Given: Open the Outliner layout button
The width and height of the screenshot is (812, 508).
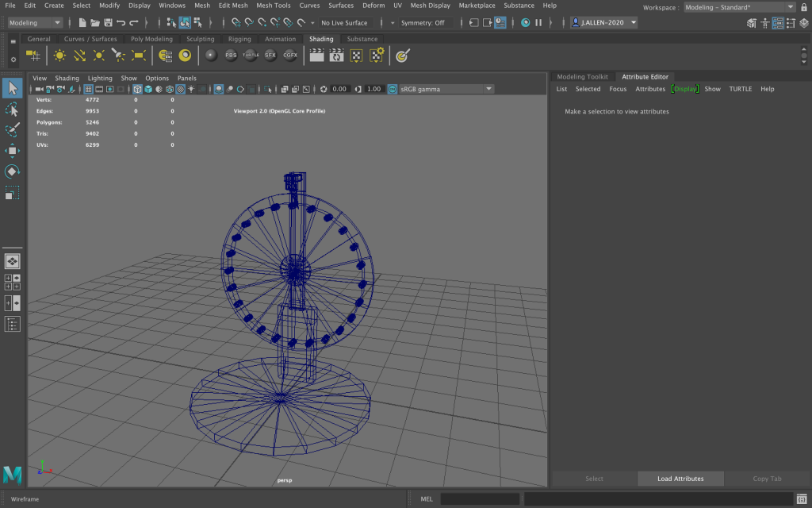Looking at the screenshot, I should pos(13,323).
